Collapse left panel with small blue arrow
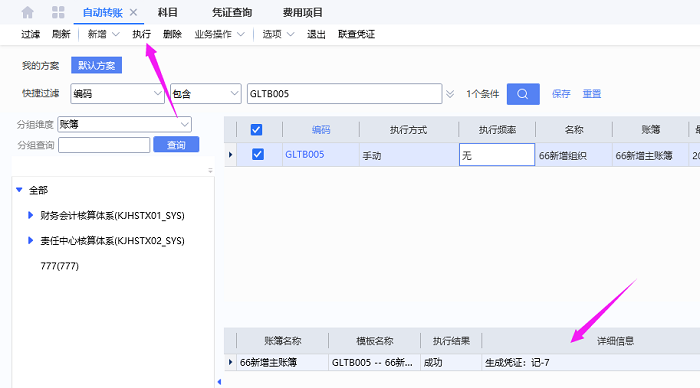The height and width of the screenshot is (388, 700). (219, 382)
